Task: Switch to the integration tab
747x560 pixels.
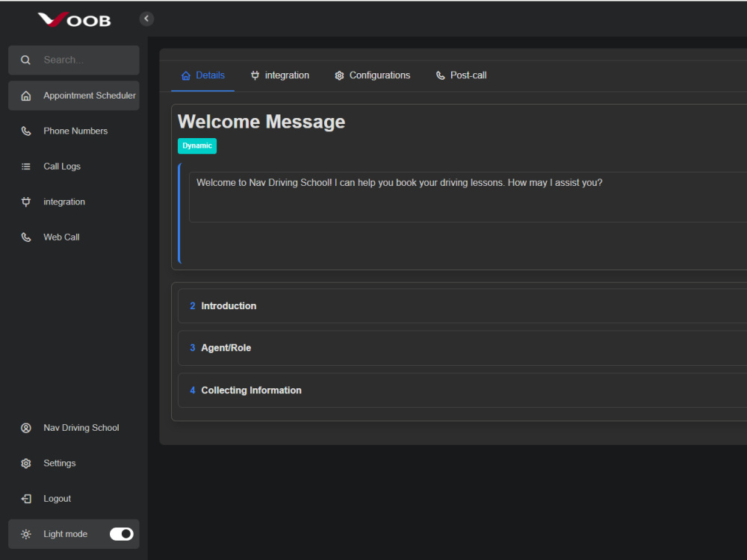Action: [279, 75]
